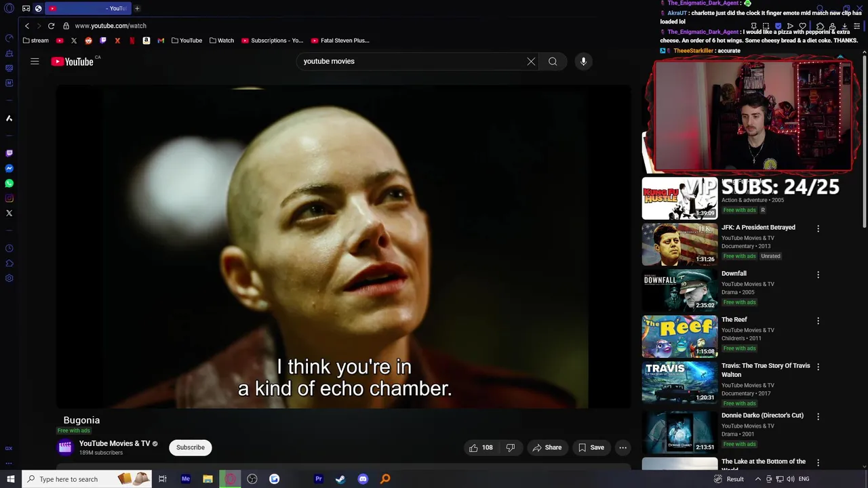868x488 pixels.
Task: Save video to a playlist
Action: (x=591, y=447)
